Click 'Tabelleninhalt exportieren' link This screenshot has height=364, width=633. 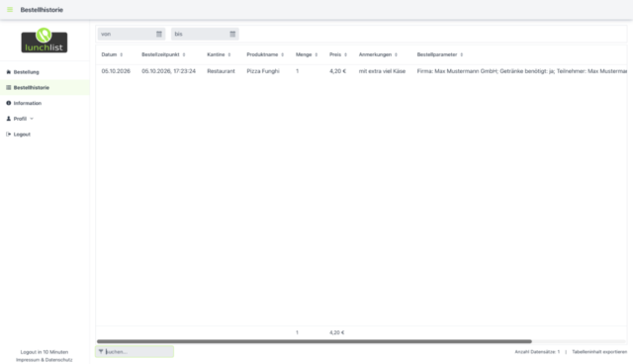599,352
